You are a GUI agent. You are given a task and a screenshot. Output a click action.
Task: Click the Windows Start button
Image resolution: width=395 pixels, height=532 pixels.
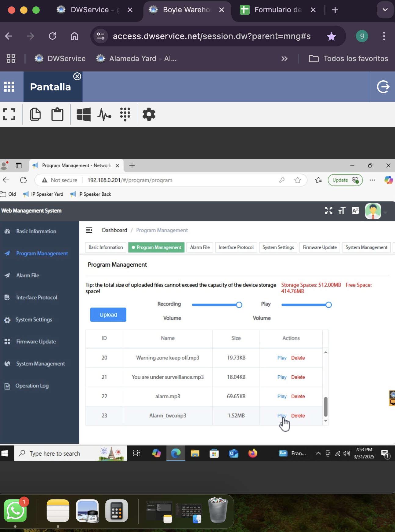pyautogui.click(x=5, y=454)
